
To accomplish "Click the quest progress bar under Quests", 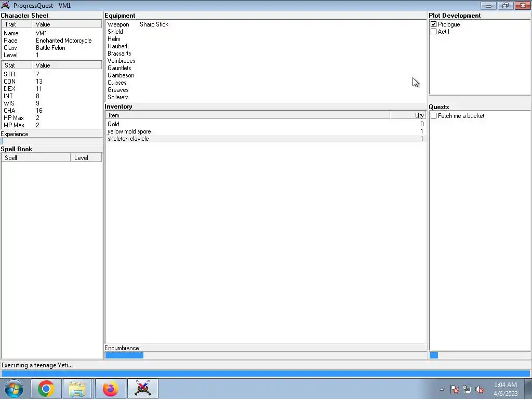I will point(480,355).
